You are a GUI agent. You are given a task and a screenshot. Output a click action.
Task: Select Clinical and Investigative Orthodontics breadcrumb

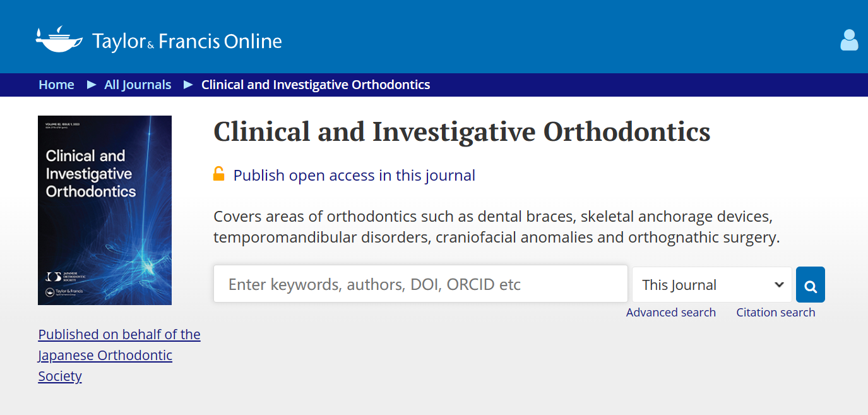click(316, 85)
